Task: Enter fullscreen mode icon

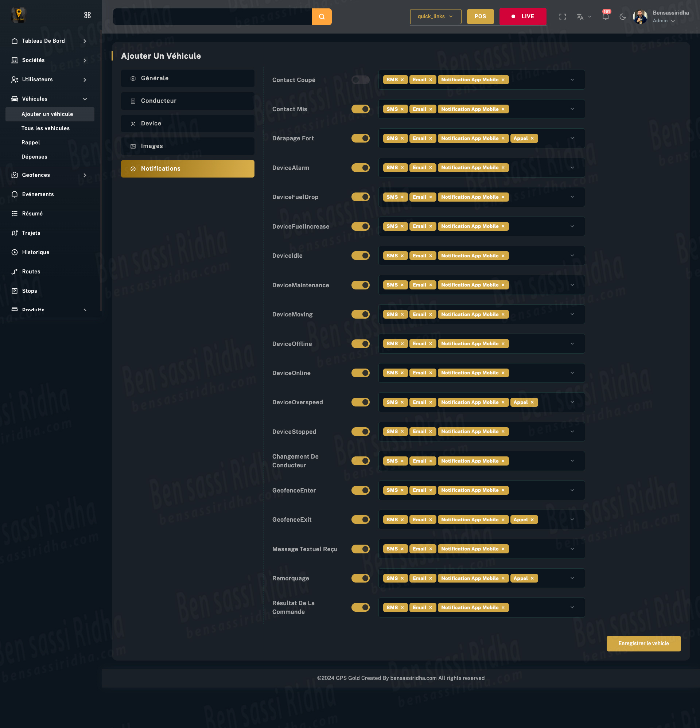Action: [562, 17]
